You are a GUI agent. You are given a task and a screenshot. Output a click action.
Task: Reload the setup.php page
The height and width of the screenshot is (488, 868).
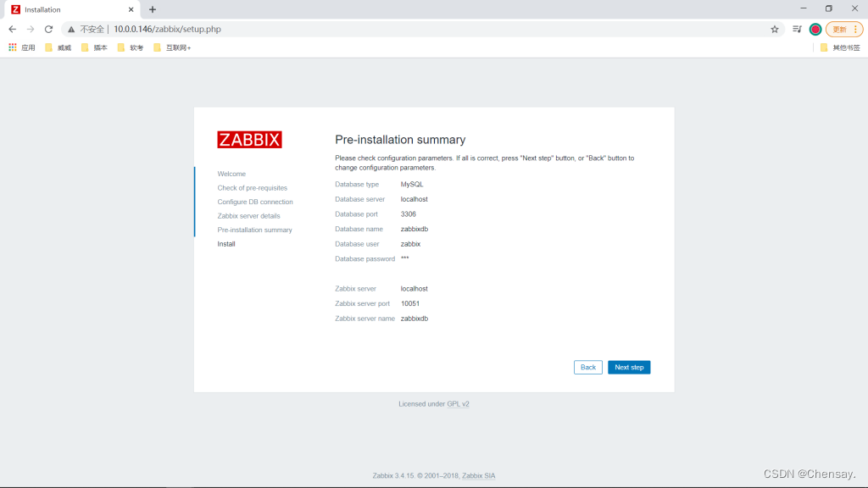click(48, 30)
